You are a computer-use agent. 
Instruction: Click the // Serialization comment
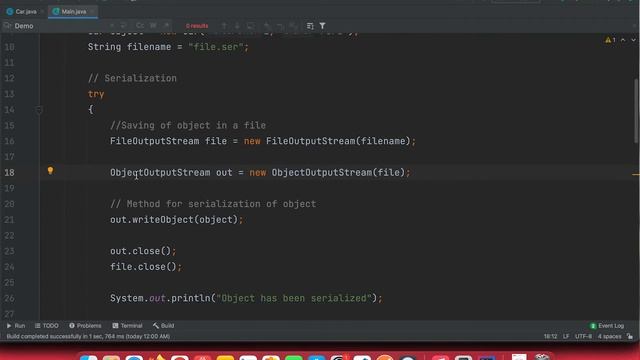(x=132, y=78)
